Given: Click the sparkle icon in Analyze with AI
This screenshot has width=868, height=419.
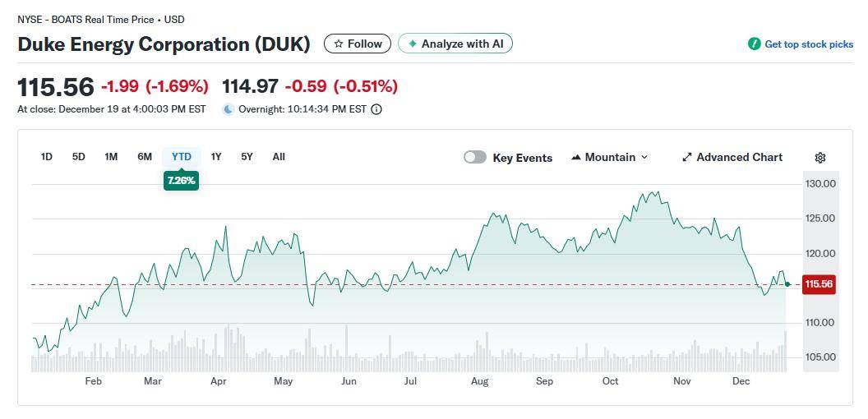Looking at the screenshot, I should (x=413, y=44).
